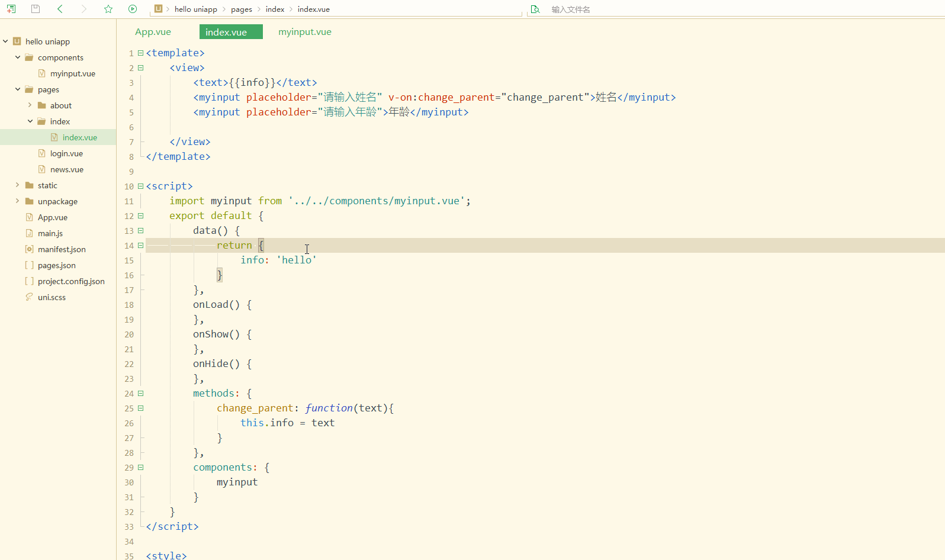945x560 pixels.
Task: Collapse the index folder chevron
Action: tap(30, 121)
